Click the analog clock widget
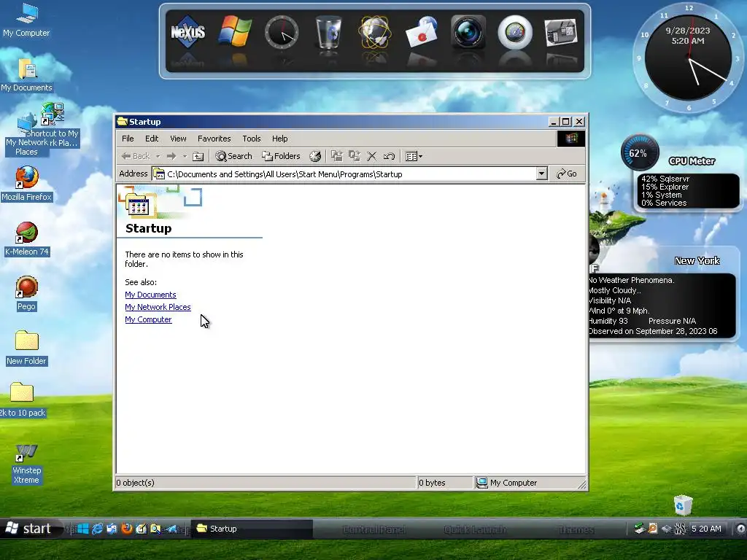This screenshot has width=747, height=560. (x=688, y=57)
